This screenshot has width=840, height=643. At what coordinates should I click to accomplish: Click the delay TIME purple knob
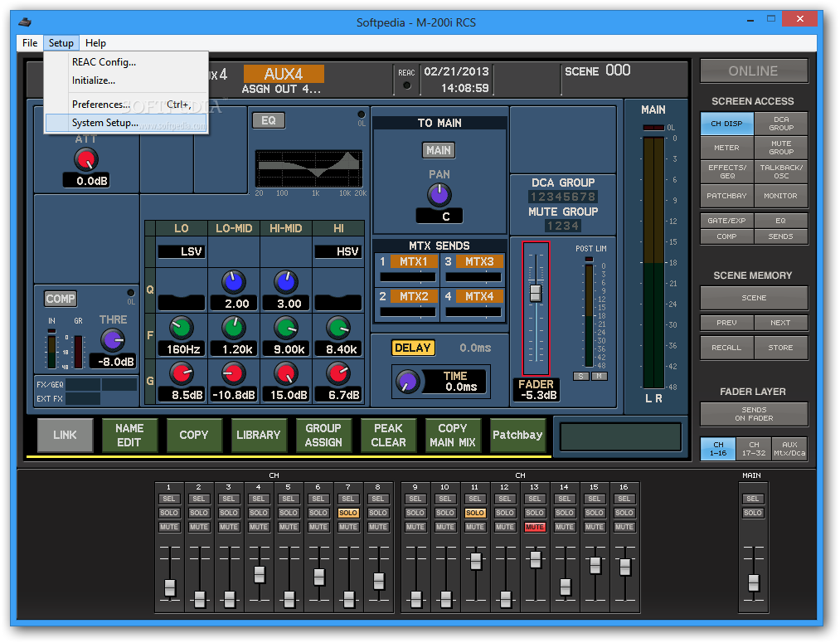[x=408, y=382]
